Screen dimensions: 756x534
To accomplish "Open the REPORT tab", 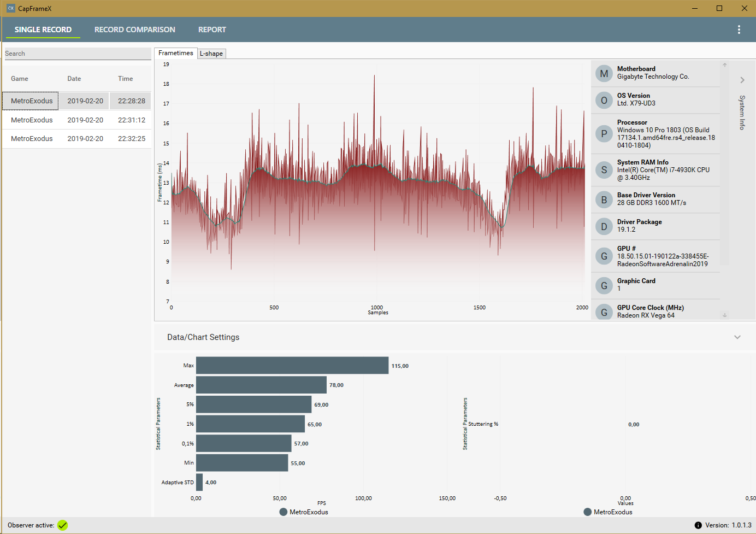I will (212, 30).
